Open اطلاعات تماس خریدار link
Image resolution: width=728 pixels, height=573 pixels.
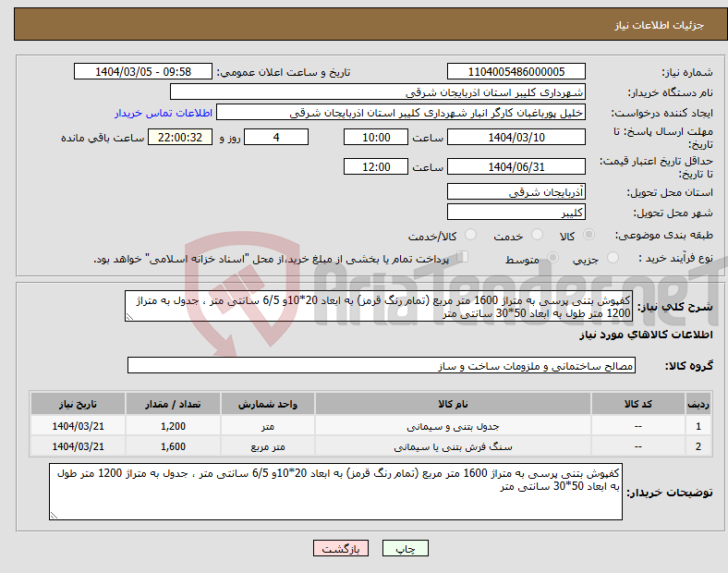[x=164, y=113]
